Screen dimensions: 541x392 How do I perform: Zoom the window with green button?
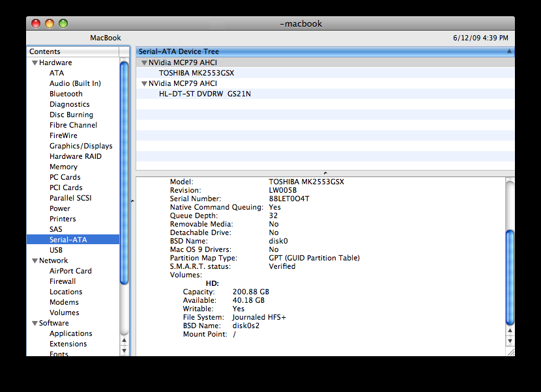[63, 23]
